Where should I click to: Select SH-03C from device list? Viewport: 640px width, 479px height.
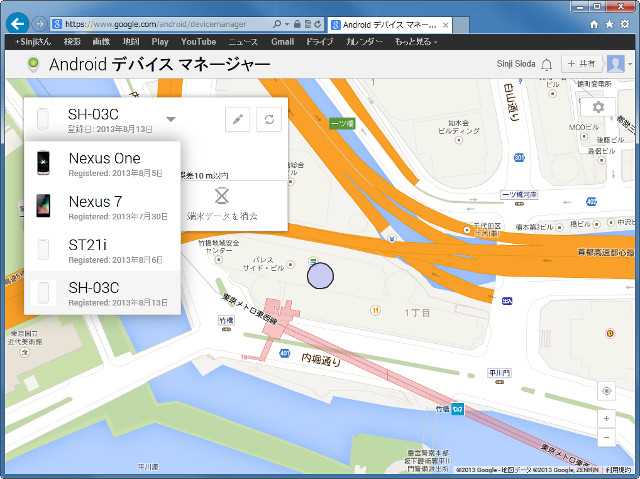click(x=102, y=293)
